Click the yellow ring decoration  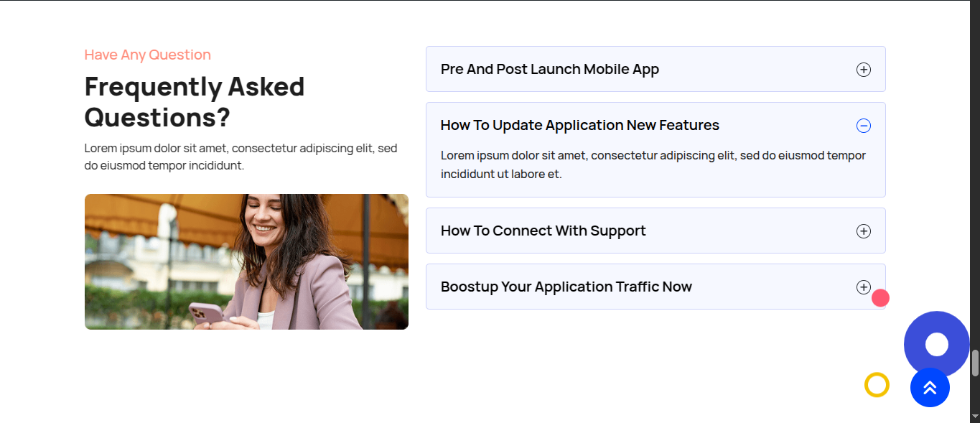(877, 385)
